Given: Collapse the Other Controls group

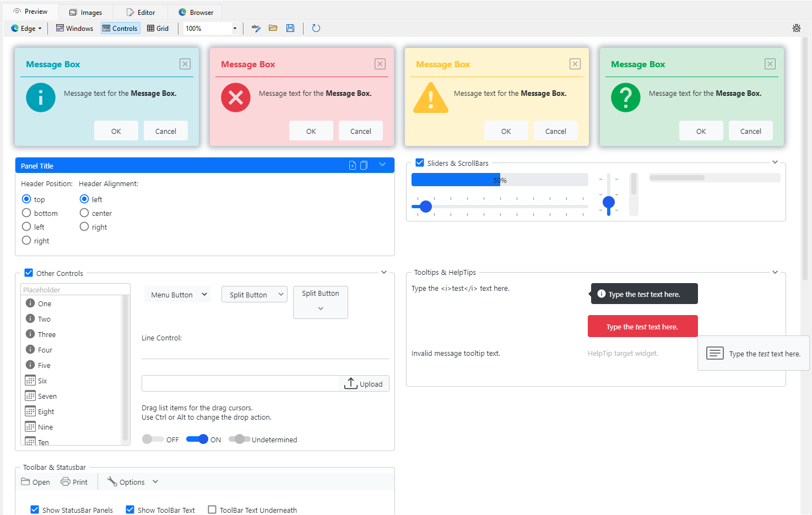Looking at the screenshot, I should click(384, 272).
